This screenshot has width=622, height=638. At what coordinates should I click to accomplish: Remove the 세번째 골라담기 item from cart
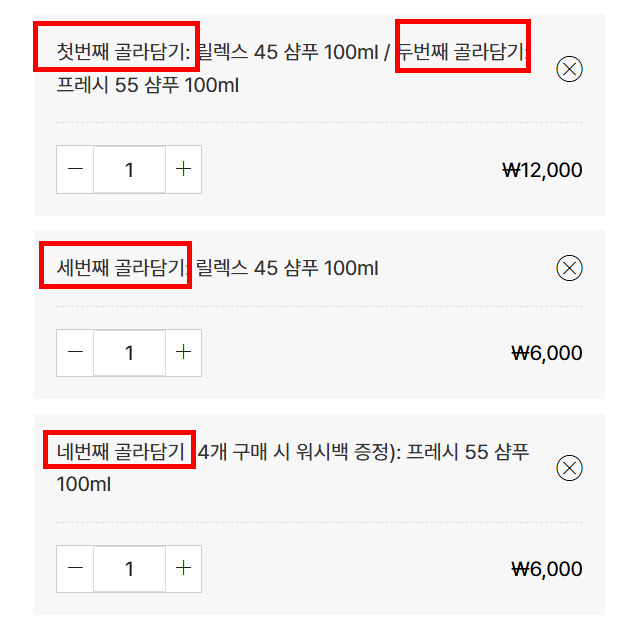click(x=569, y=268)
